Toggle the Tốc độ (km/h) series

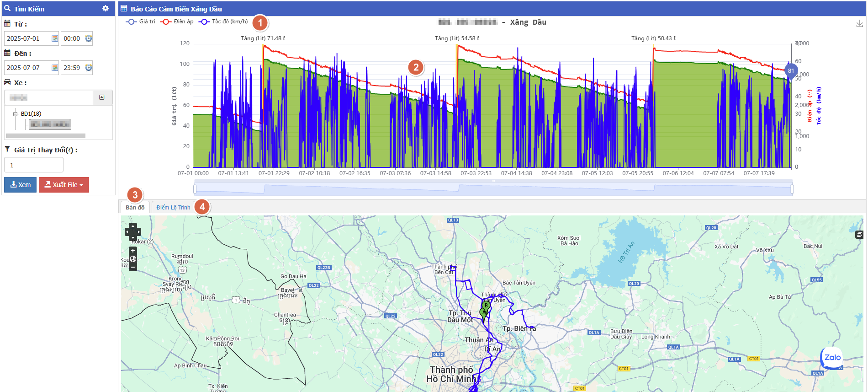224,21
